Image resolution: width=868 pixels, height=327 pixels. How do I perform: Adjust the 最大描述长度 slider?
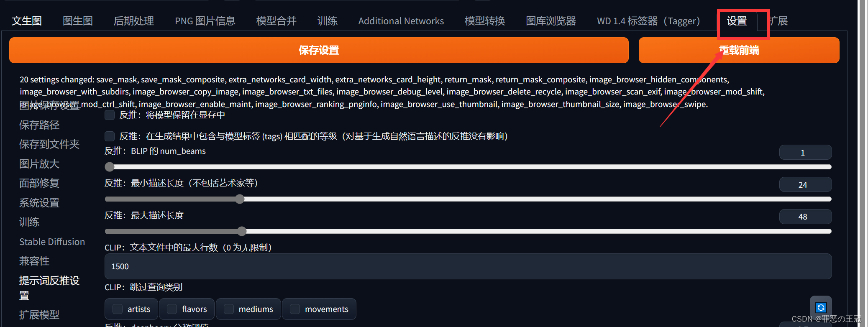[468, 231]
